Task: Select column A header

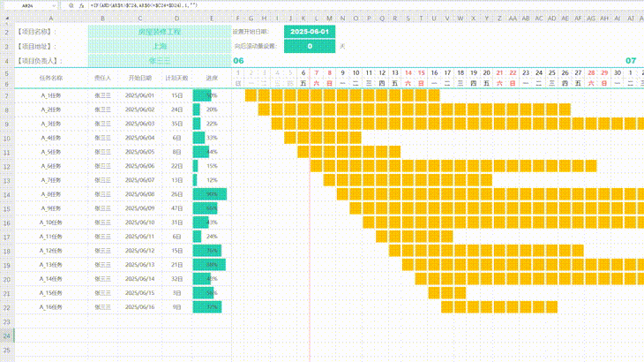Action: point(51,19)
